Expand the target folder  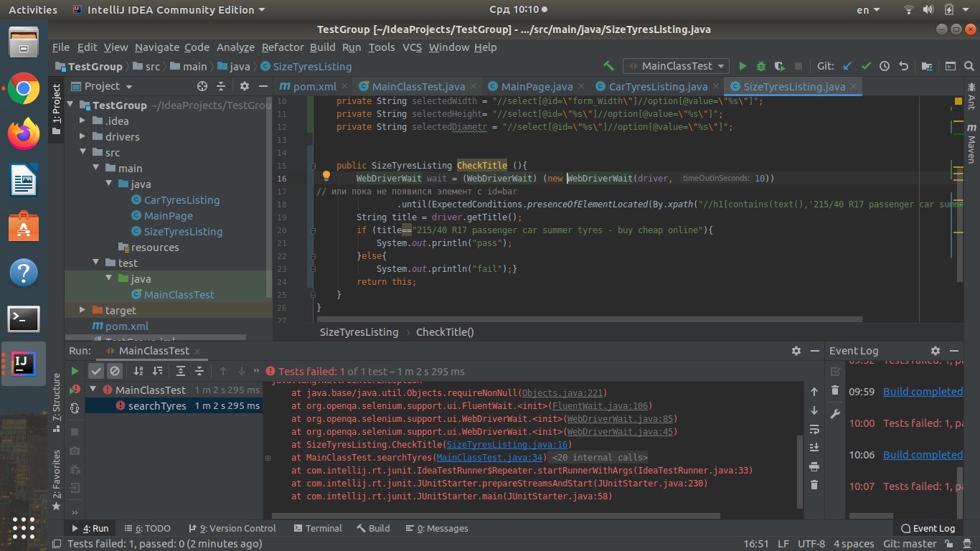tap(84, 310)
